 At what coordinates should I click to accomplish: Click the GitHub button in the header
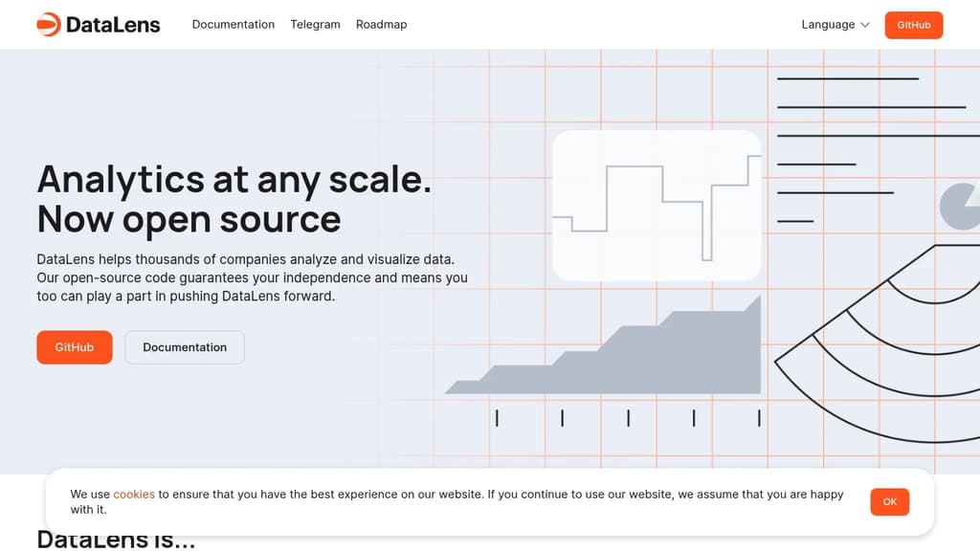pos(913,25)
